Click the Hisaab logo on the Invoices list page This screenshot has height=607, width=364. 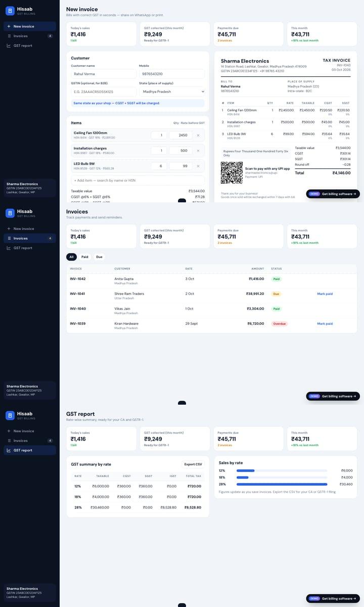10,213
